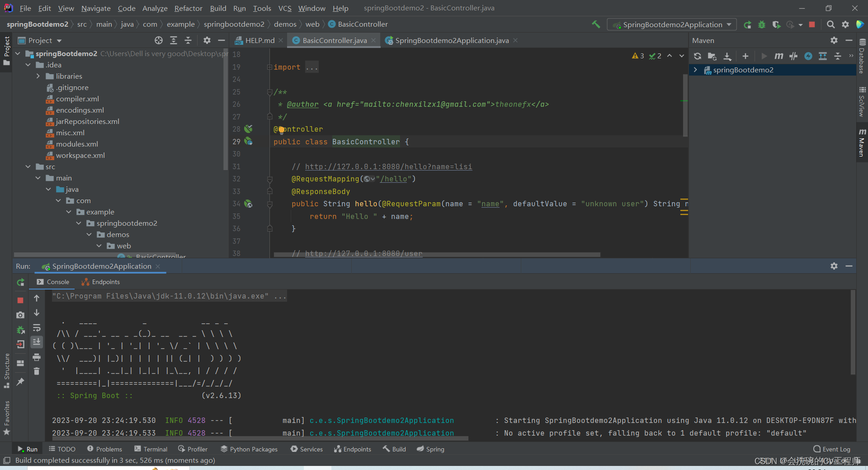Viewport: 868px width, 470px height.
Task: Select opened file locator icon in Project panel
Action: coord(159,40)
